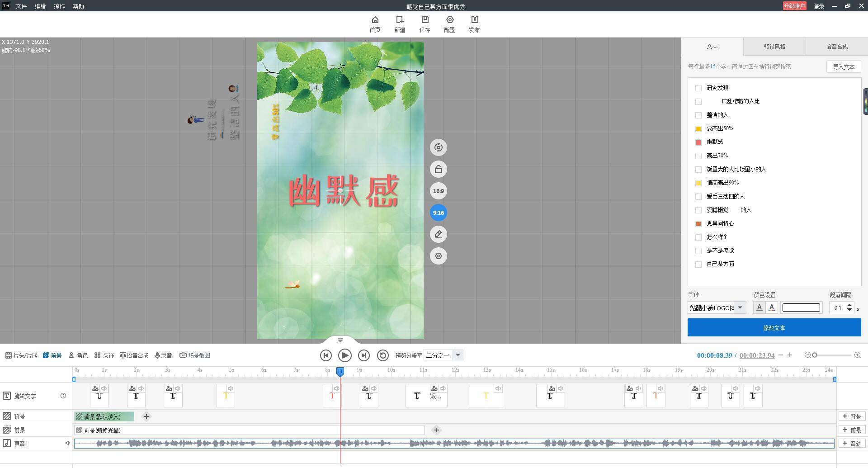This screenshot has width=868, height=468.
Task: Collapse the timeline using the canvas bottom arrow
Action: [340, 340]
